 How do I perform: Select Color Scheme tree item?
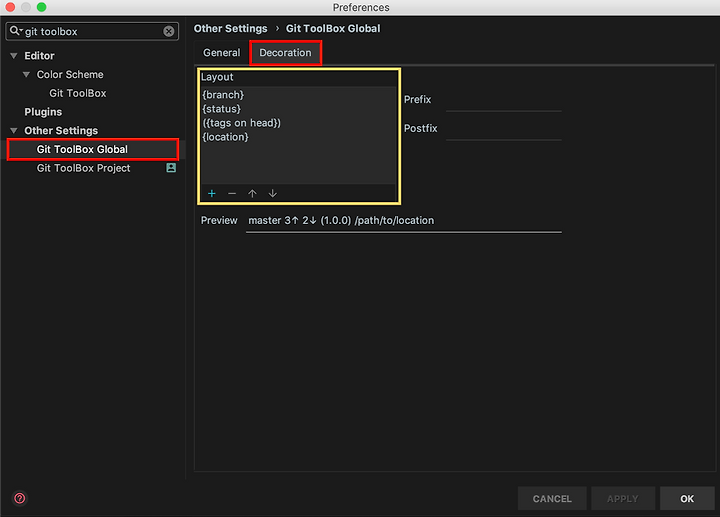coord(70,74)
